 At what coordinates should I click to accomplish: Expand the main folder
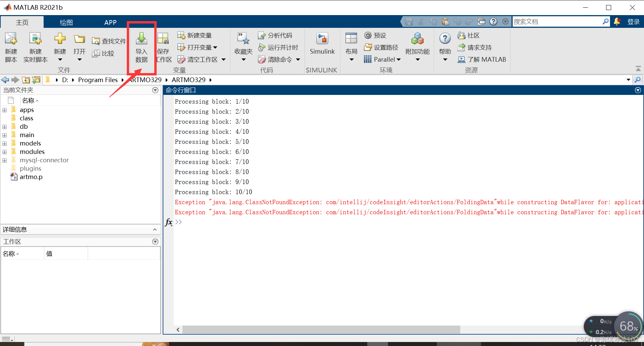tap(5, 135)
